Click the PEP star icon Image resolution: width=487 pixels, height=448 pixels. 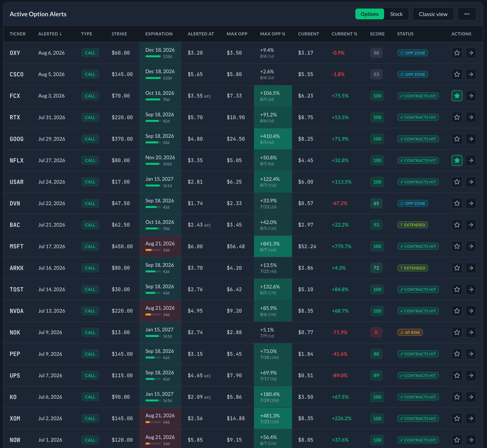tap(457, 354)
